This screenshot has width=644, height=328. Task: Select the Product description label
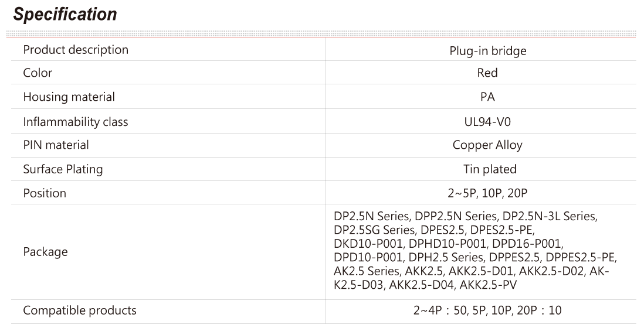76,50
